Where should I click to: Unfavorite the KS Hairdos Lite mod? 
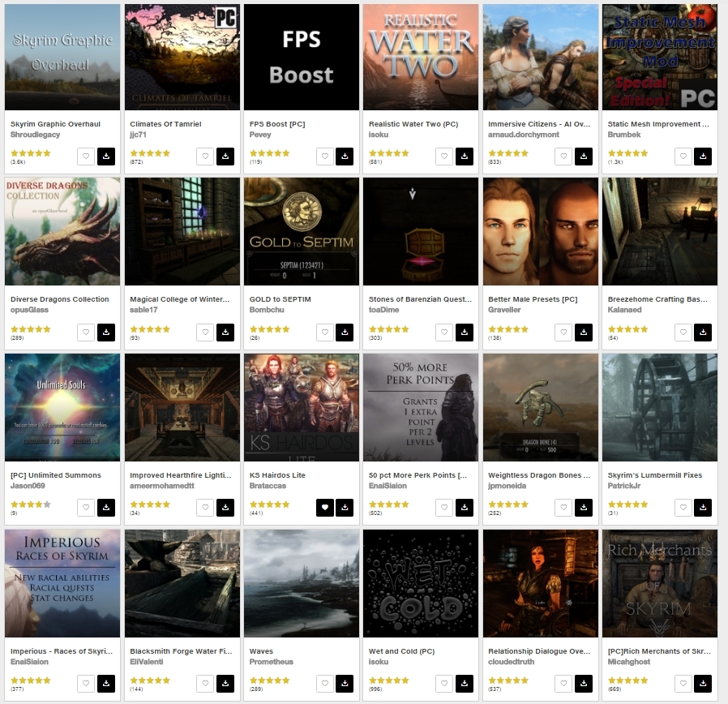click(x=325, y=508)
